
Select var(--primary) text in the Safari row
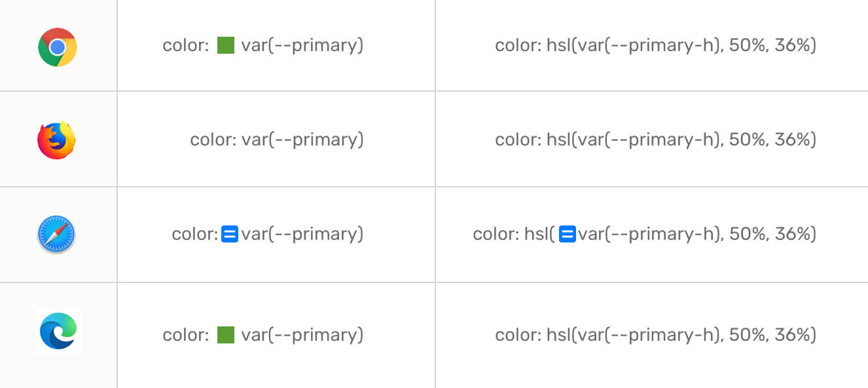302,234
